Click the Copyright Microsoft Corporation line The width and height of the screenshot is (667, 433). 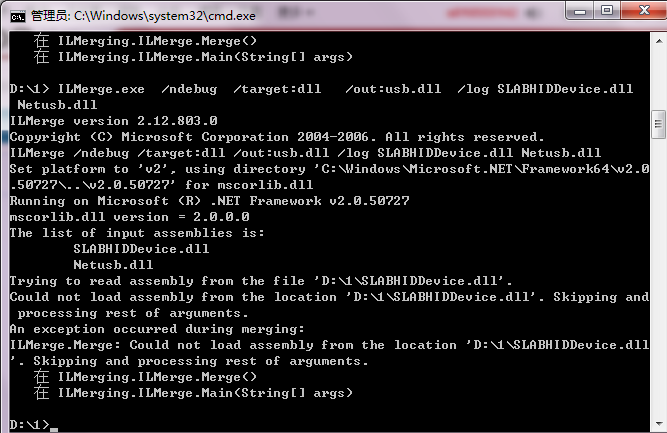click(277, 137)
